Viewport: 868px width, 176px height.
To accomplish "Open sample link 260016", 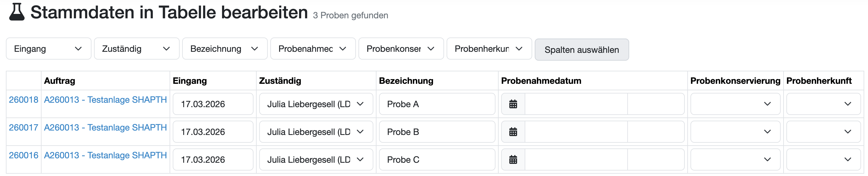I will click(24, 155).
